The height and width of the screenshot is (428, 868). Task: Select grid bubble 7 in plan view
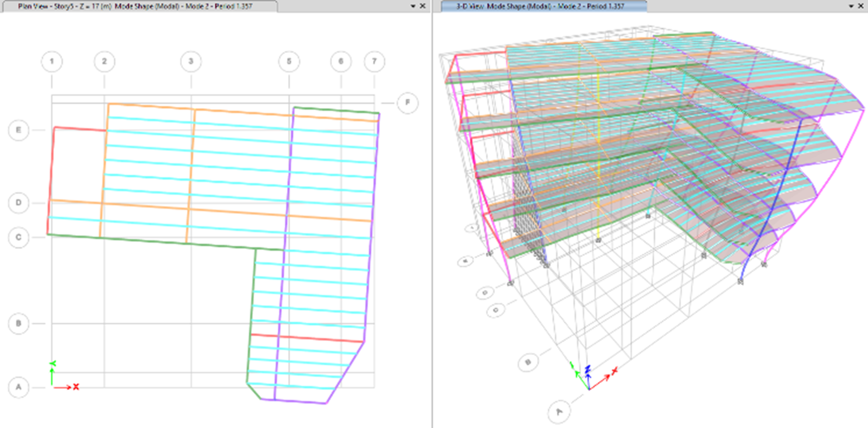(374, 61)
